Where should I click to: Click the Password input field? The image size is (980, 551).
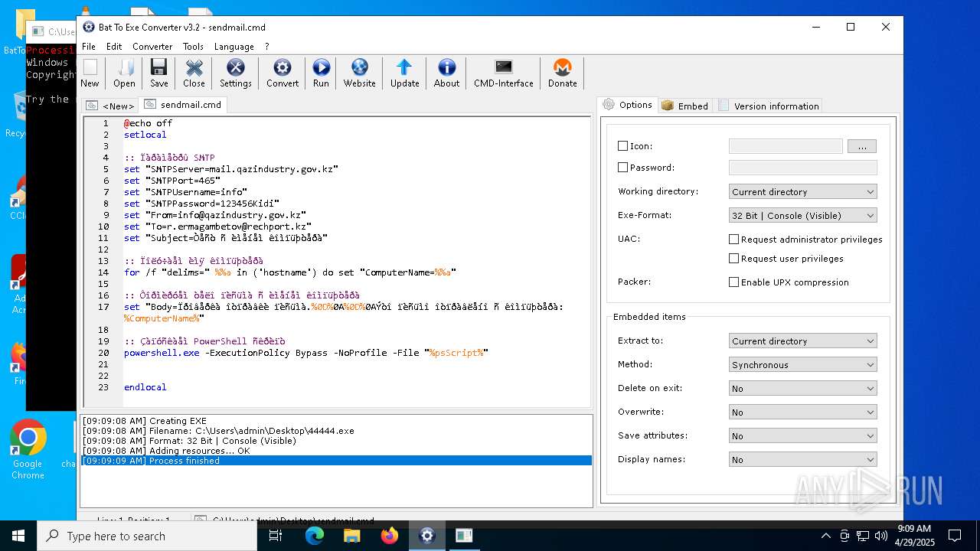tap(802, 168)
